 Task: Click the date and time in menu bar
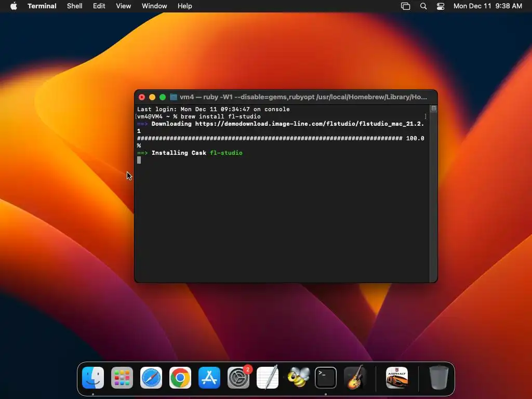click(x=487, y=6)
